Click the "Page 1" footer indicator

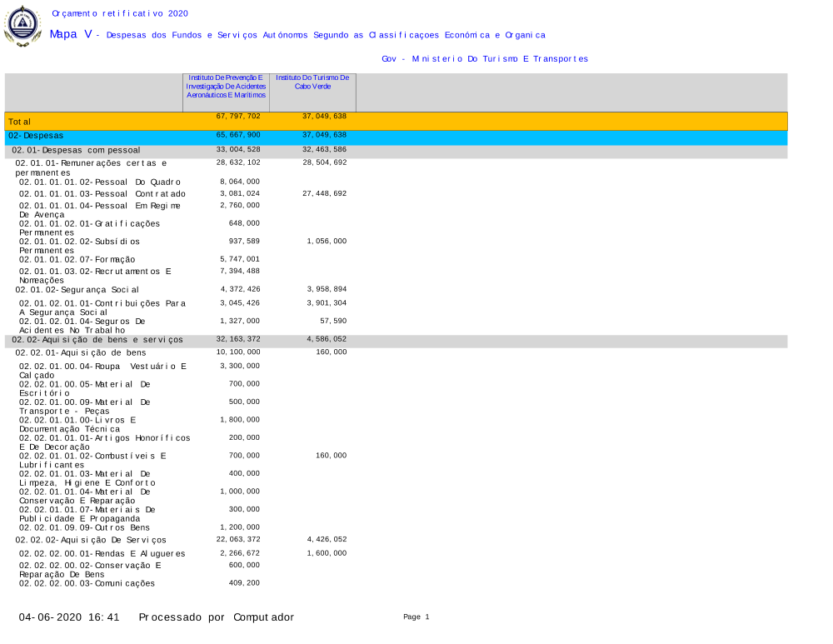416,617
